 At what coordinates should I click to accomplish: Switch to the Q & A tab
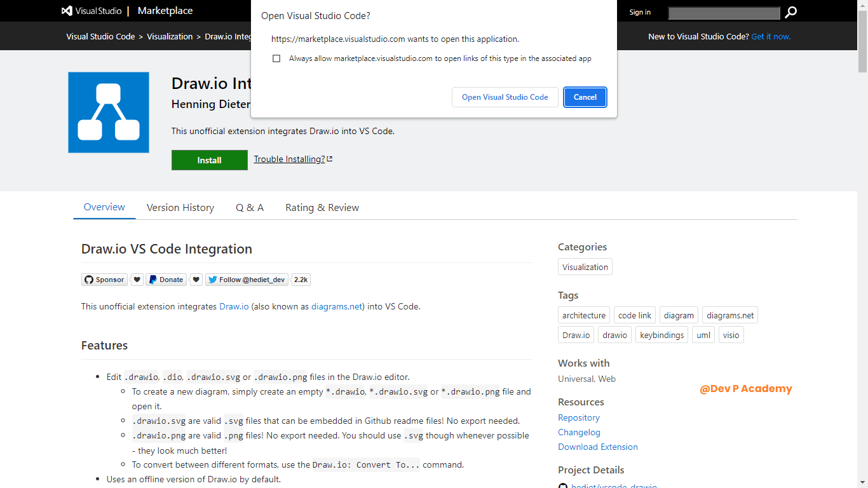(250, 208)
